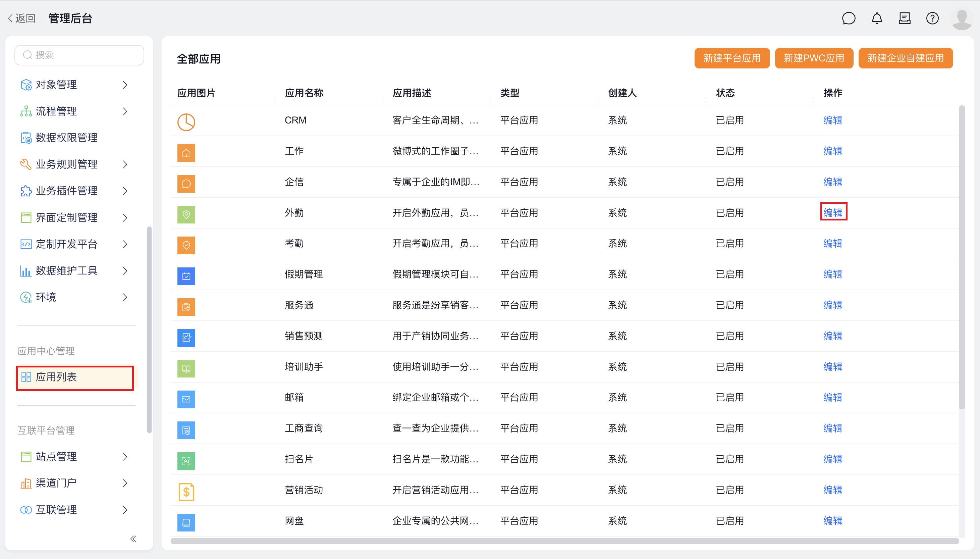This screenshot has height=559, width=980.
Task: Click the 邮箱 envelope app icon
Action: point(186,399)
